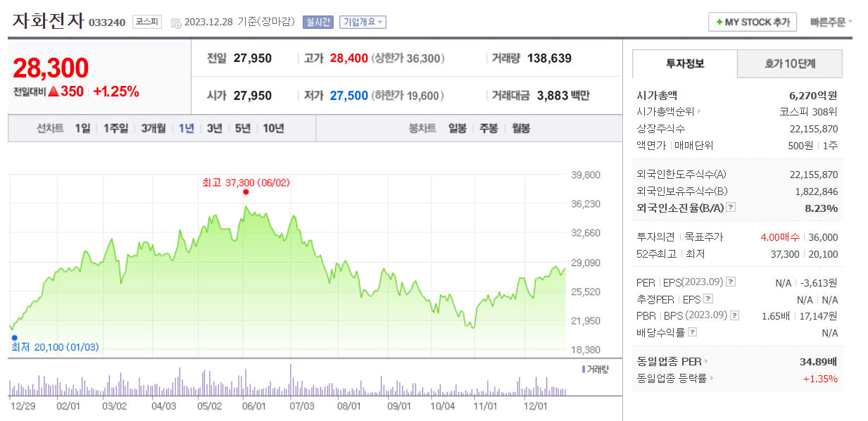The width and height of the screenshot is (868, 421).
Task: Click 39,800 price axis label
Action: click(586, 175)
